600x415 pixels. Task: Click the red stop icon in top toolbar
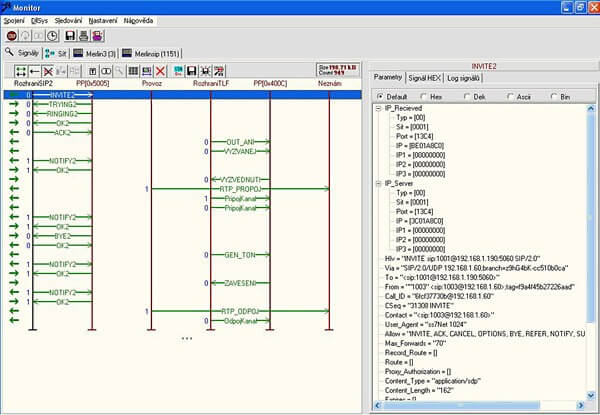(x=11, y=36)
